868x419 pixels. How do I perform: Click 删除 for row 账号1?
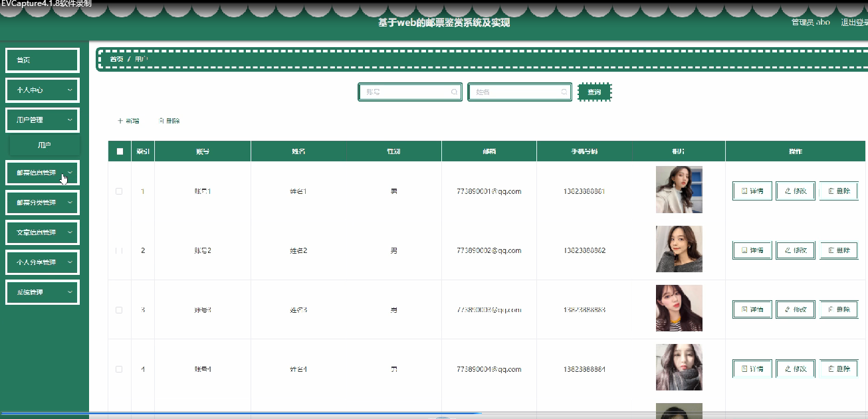click(x=839, y=191)
